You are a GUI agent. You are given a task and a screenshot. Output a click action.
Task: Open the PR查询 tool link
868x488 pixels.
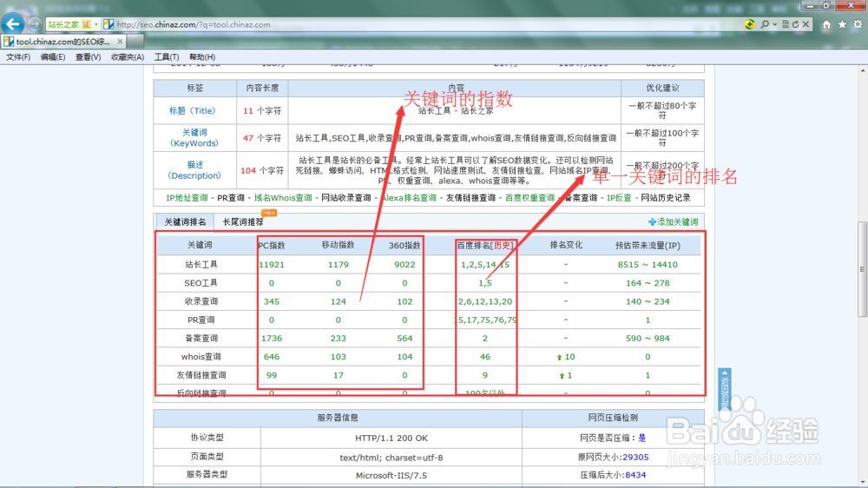pyautogui.click(x=231, y=198)
